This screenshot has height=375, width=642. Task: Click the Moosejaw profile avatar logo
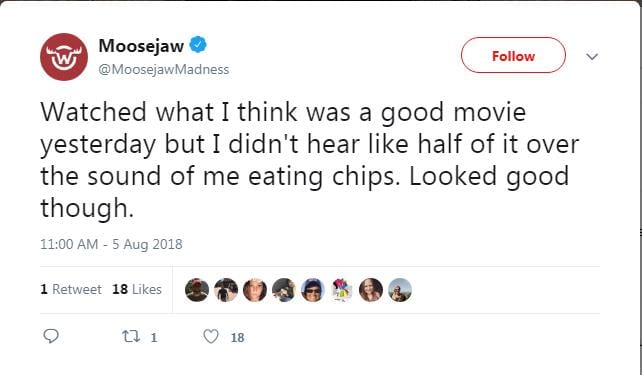(x=64, y=57)
